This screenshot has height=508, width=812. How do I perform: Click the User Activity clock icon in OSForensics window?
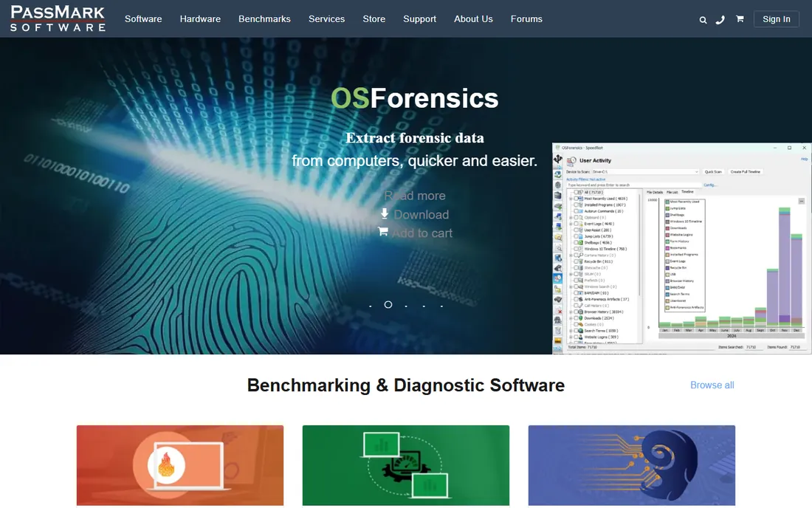571,161
